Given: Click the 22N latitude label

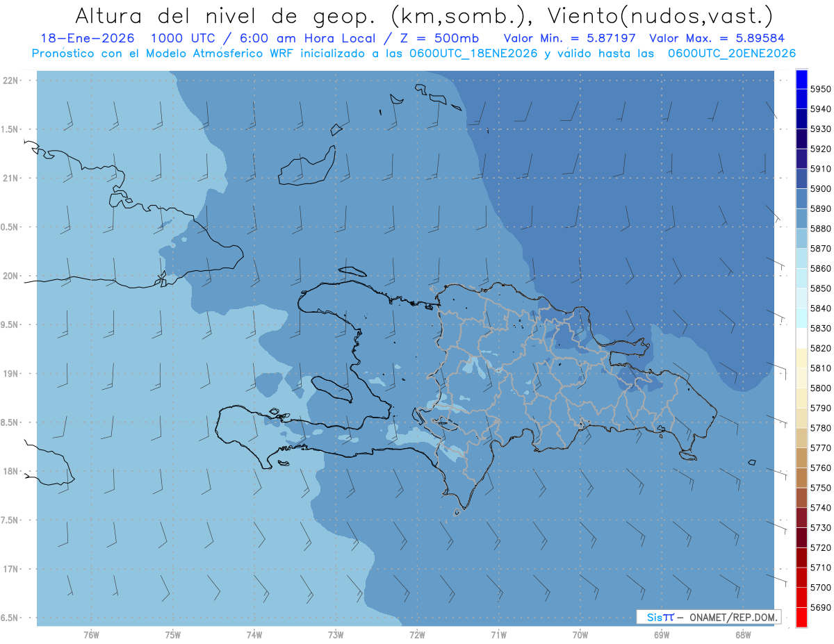Looking at the screenshot, I should coord(10,80).
